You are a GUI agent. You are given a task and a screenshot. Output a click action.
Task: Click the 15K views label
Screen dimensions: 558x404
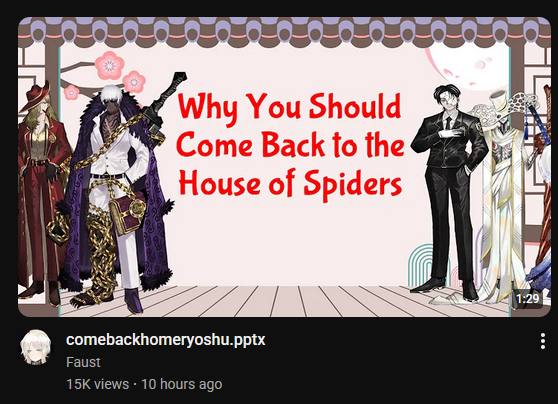[x=97, y=384]
